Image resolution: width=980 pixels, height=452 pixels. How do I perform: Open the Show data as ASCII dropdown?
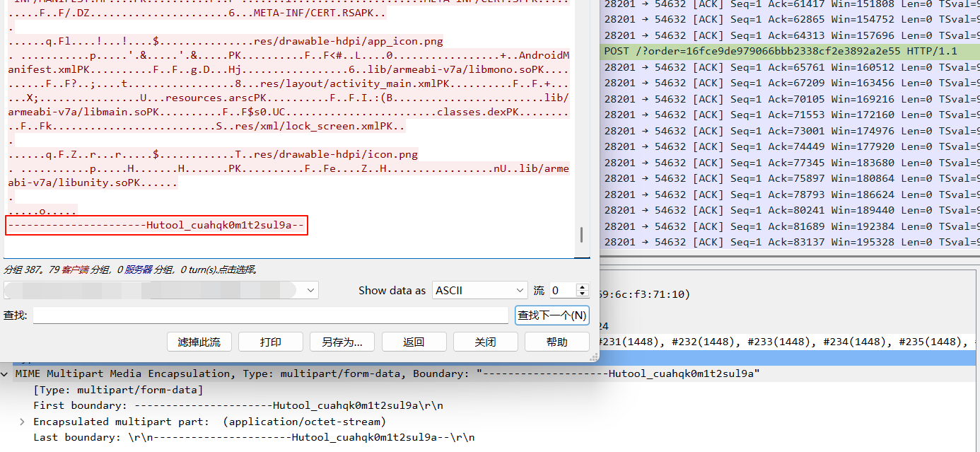point(479,290)
